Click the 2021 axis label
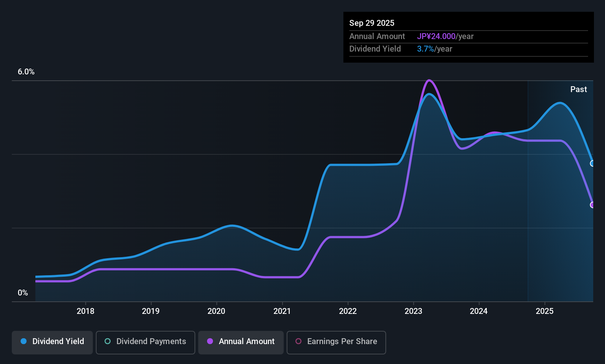 coord(282,311)
